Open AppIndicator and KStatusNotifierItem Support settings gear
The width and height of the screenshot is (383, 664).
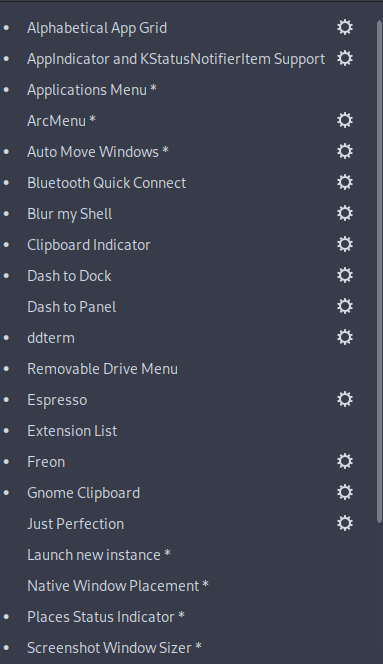pyautogui.click(x=345, y=58)
